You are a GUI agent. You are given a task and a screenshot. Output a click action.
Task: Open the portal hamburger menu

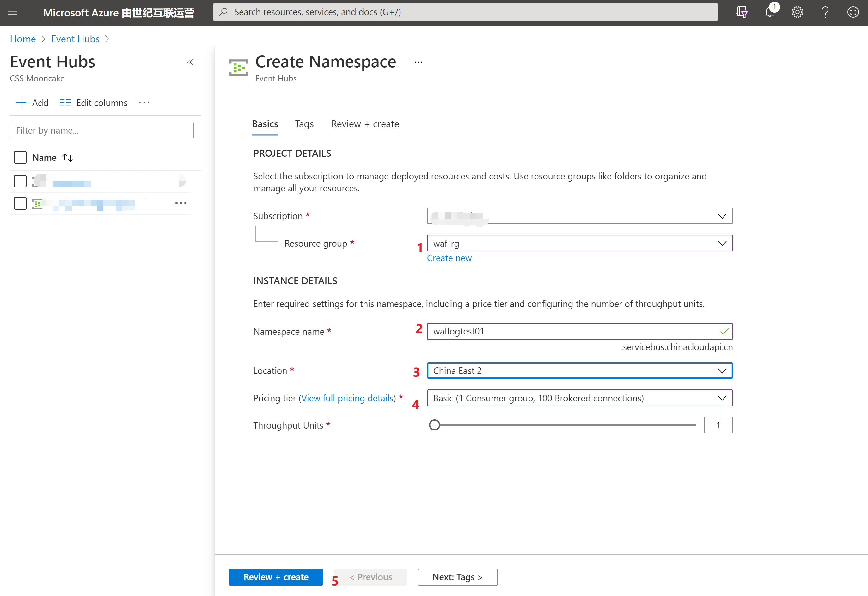point(13,12)
